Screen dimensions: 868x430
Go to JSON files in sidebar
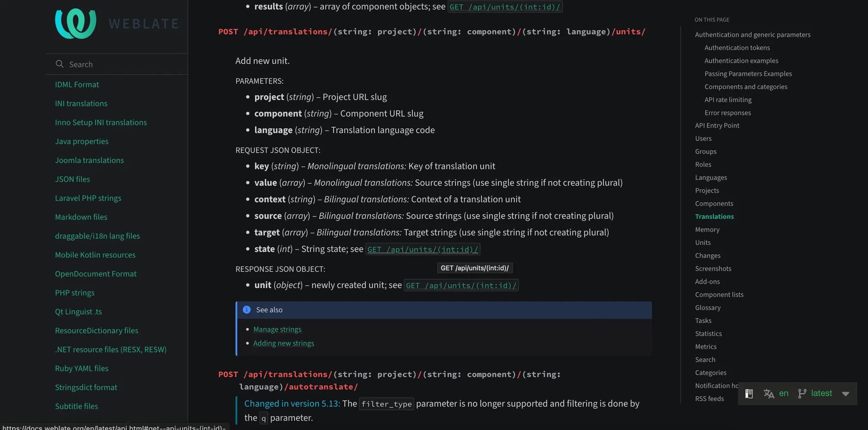[x=72, y=179]
